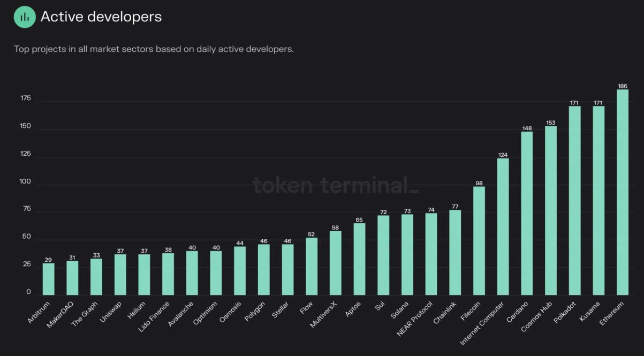Select the Arbitrum bar showing 29
This screenshot has width=644, height=356.
click(x=49, y=279)
